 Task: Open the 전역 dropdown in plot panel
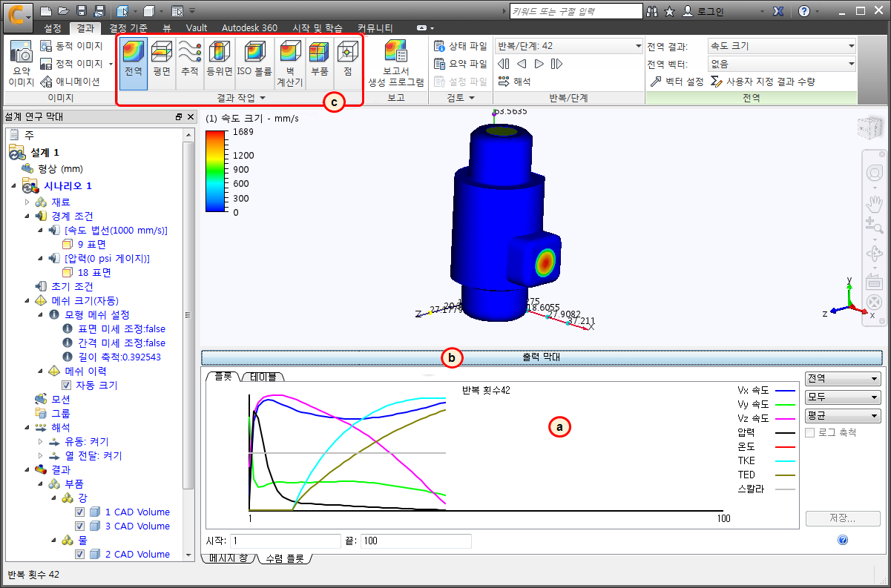pyautogui.click(x=843, y=378)
